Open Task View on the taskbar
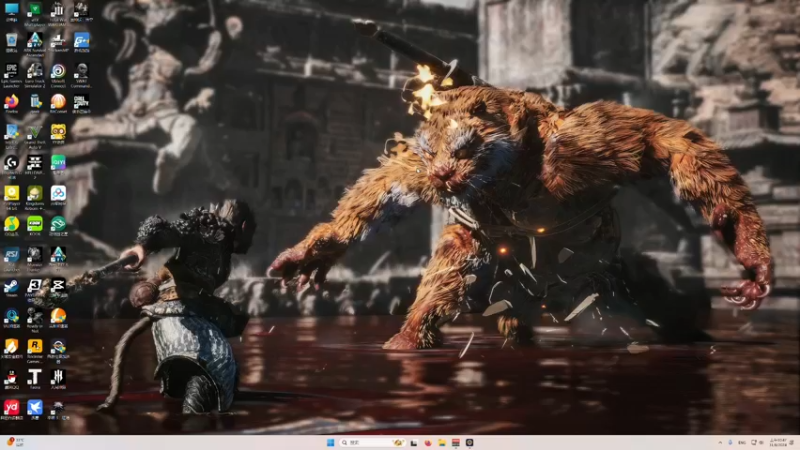The height and width of the screenshot is (450, 800). 414,442
